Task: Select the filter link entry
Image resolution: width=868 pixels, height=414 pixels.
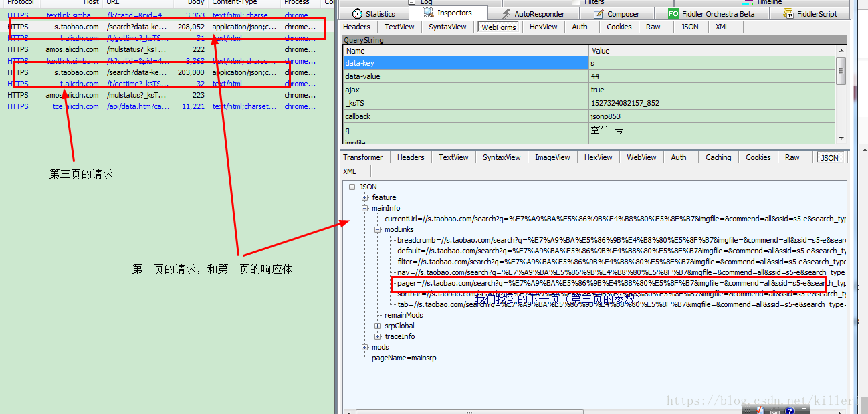Action: (622, 262)
